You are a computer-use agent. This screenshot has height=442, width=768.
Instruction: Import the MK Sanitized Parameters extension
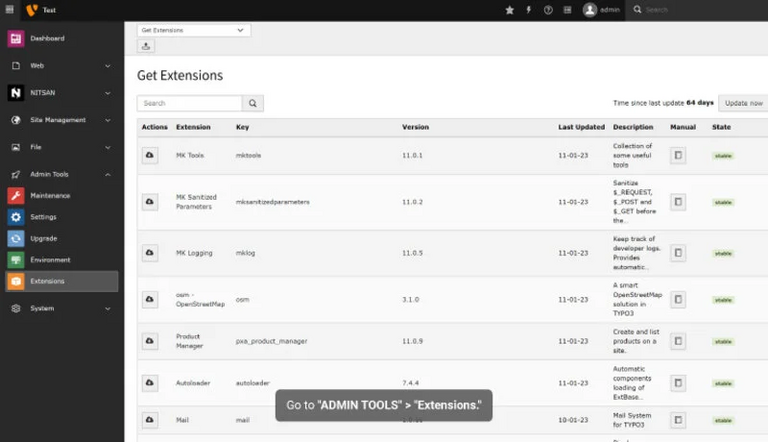pos(150,202)
